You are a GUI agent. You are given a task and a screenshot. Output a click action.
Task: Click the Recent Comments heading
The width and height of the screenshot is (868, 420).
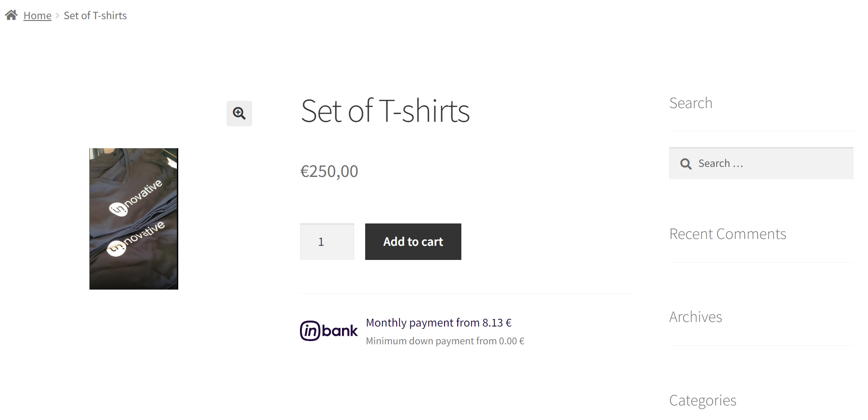(x=728, y=234)
